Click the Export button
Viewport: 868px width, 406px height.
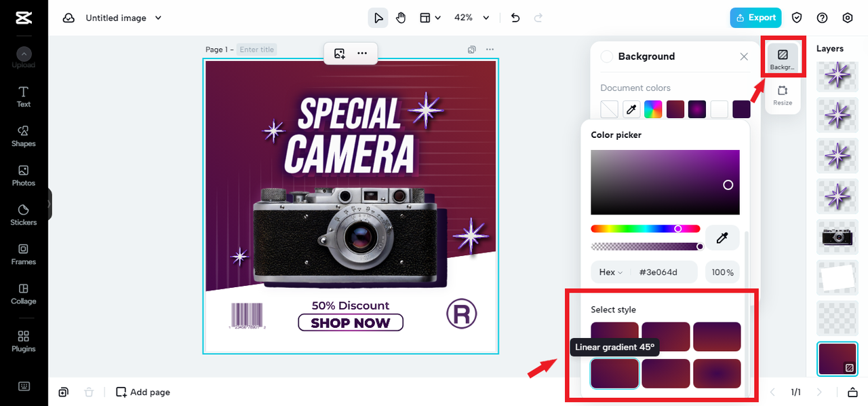[755, 18]
